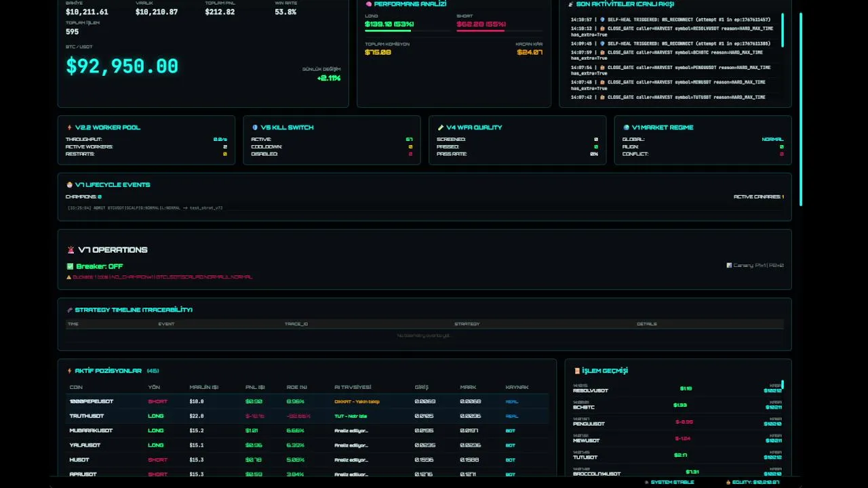The image size is (868, 488).
Task: Sort positions by the ROE column header
Action: [x=296, y=387]
